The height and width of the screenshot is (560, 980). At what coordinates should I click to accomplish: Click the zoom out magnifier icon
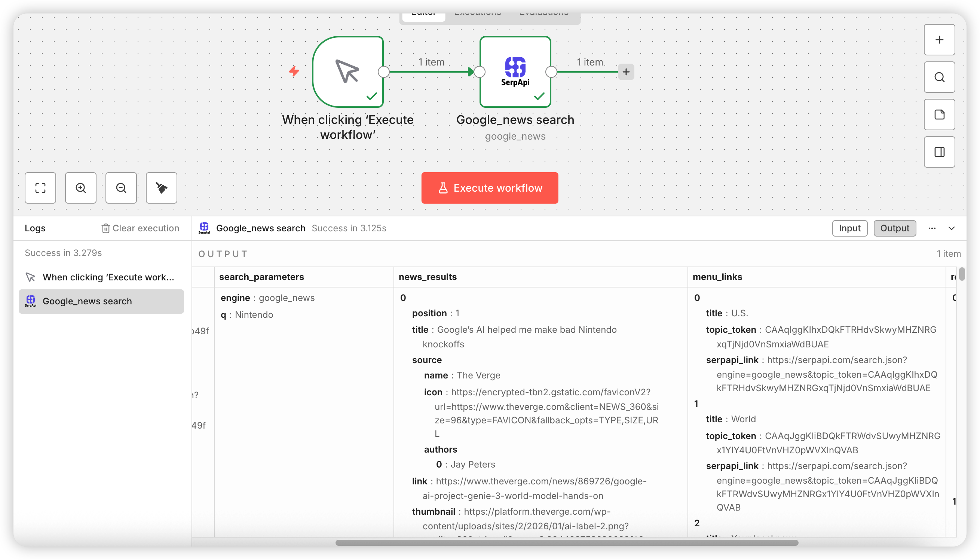[x=121, y=188]
